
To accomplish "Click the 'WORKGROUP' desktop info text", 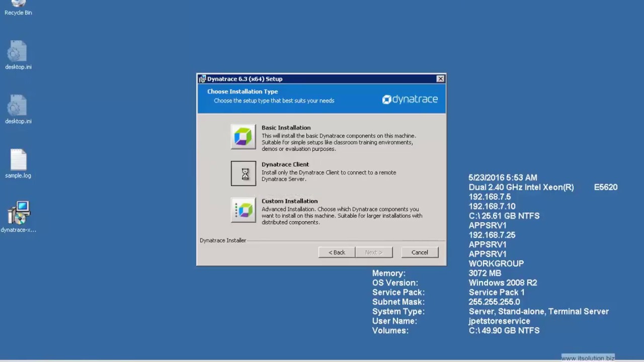I will click(x=496, y=263).
